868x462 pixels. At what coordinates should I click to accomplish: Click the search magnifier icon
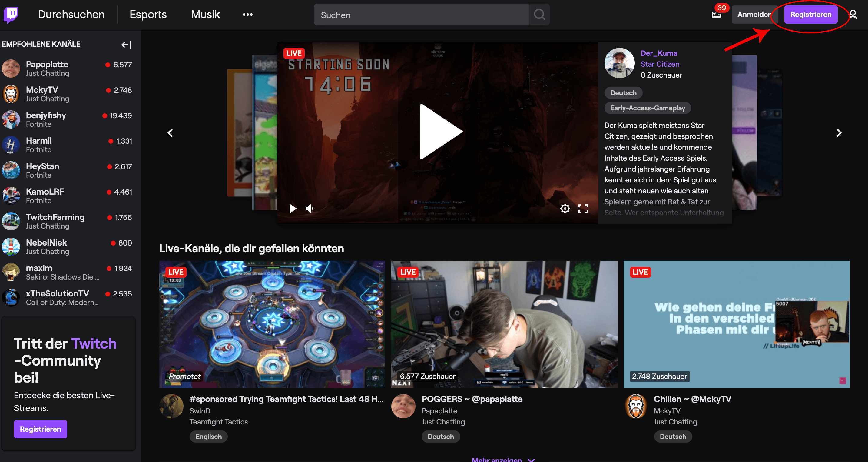(x=539, y=15)
